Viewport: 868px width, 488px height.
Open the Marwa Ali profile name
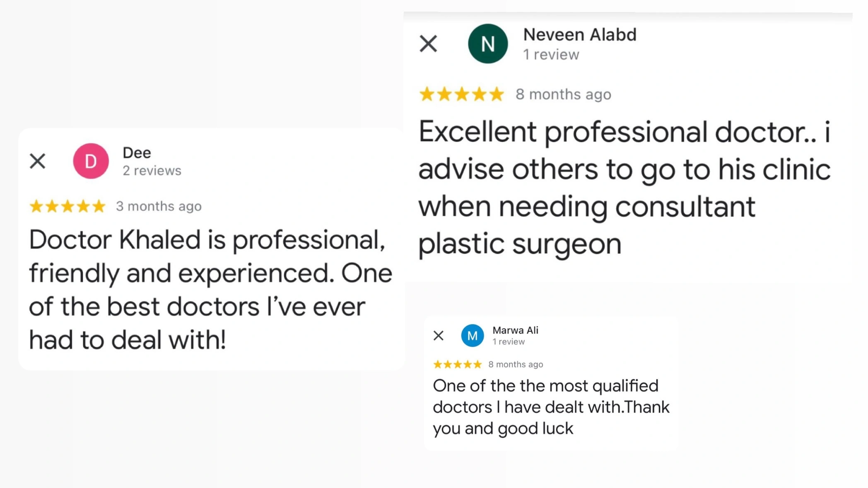(515, 330)
